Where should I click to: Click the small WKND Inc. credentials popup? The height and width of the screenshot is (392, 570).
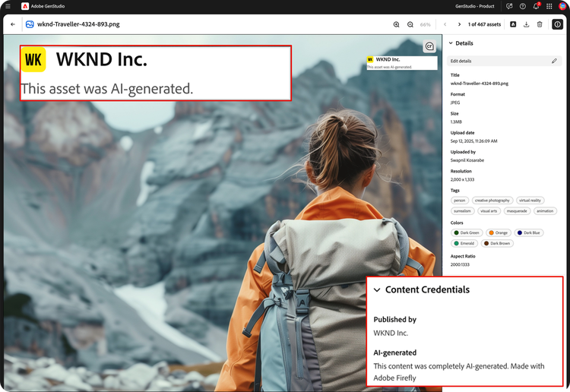click(402, 62)
